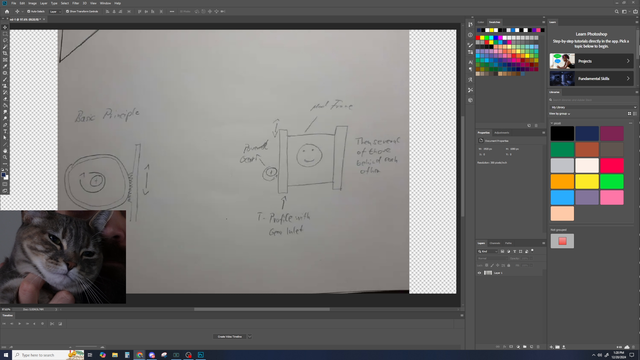This screenshot has height=360, width=640.
Task: Click the type layer filter icon
Action: 515,251
